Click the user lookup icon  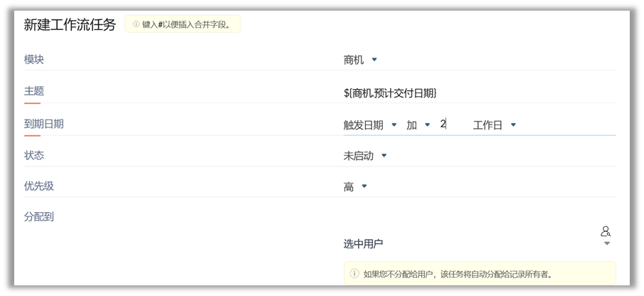point(606,231)
